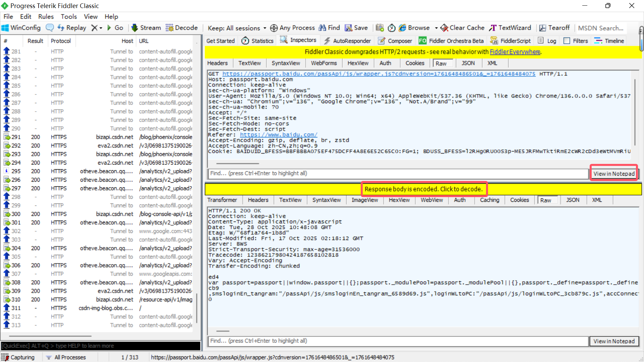Open the TextWizard tool

pyautogui.click(x=510, y=28)
